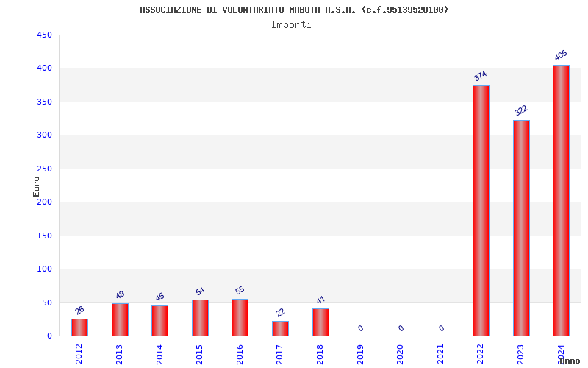This screenshot has width=588, height=368.
Task: Click the 2013 x-axis year label
Action: click(x=119, y=354)
